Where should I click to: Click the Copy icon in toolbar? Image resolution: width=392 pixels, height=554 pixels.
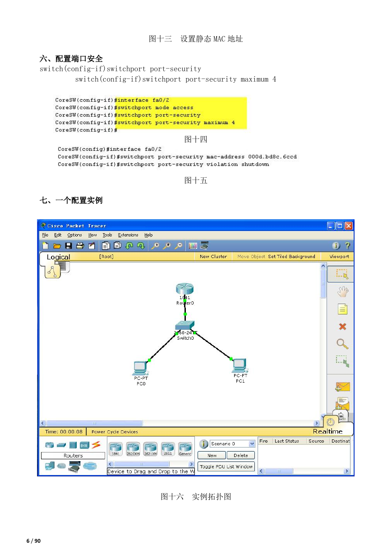click(x=106, y=246)
